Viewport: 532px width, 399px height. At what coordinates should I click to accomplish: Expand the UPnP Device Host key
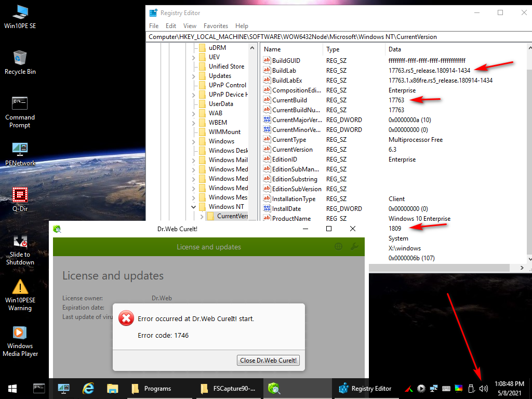tap(194, 95)
